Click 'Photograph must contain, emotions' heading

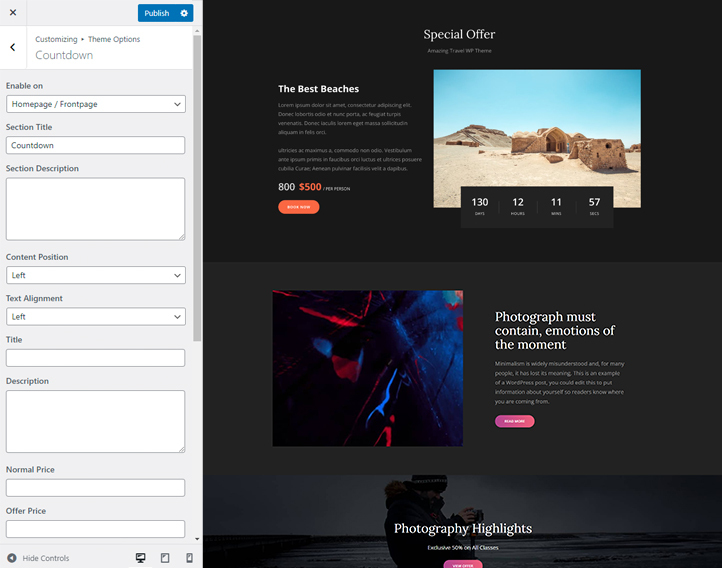tap(555, 330)
